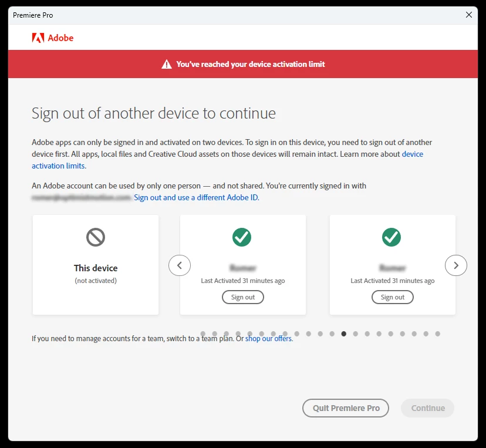Sign out the device card beside the left arrow
The width and height of the screenshot is (486, 448).
242,297
